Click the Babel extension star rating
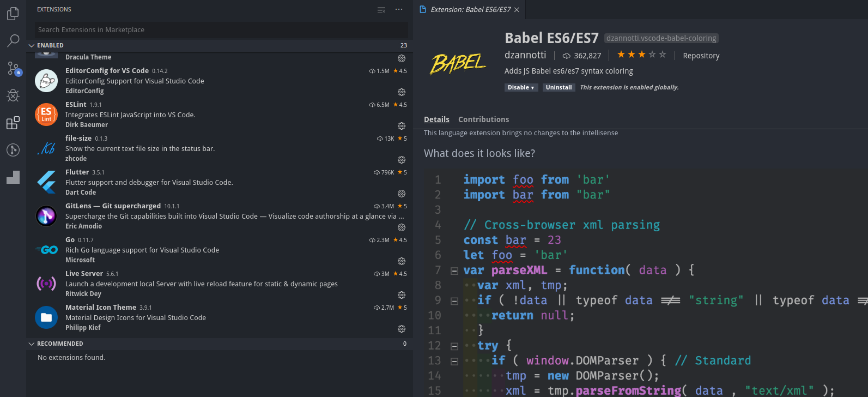 click(x=641, y=55)
